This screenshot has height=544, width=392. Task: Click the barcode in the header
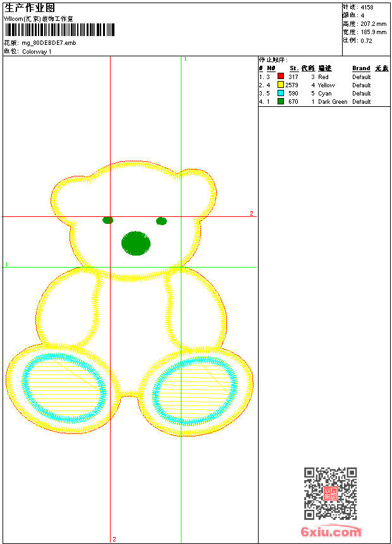tap(59, 30)
